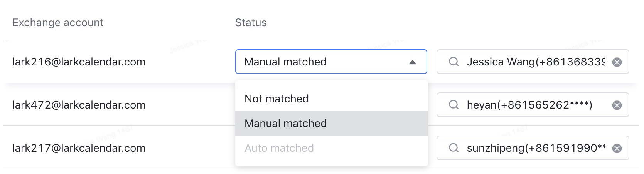Focus the Jessica Wang user search input
The width and height of the screenshot is (644, 174).
(536, 62)
